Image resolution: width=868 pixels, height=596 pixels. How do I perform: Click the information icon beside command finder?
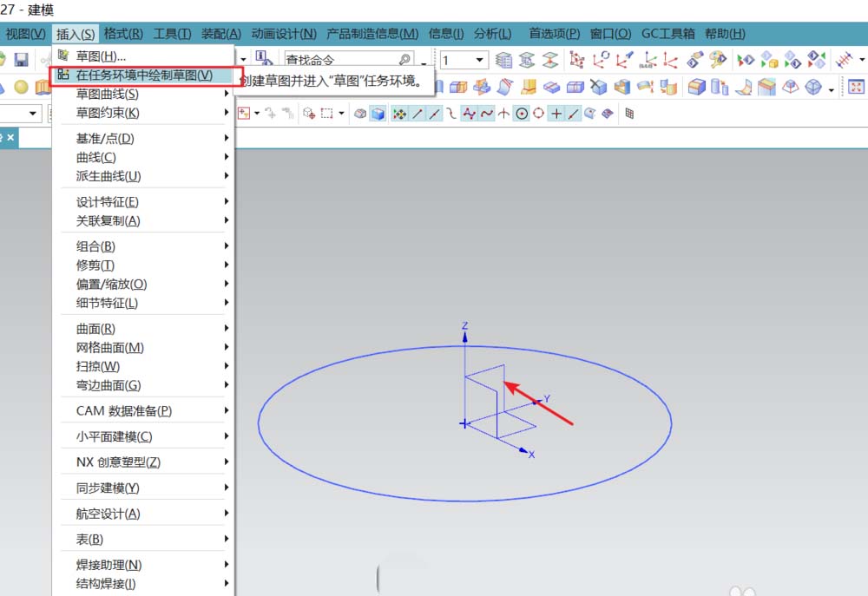[260, 59]
